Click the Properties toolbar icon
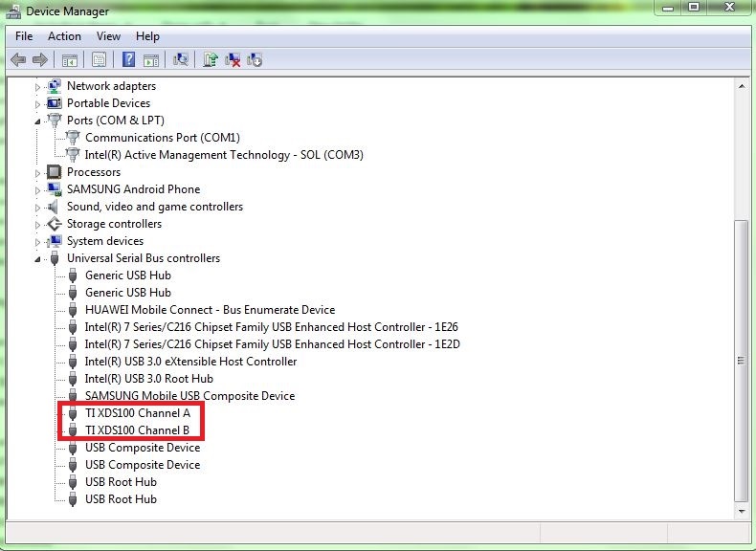This screenshot has width=756, height=551. tap(99, 59)
